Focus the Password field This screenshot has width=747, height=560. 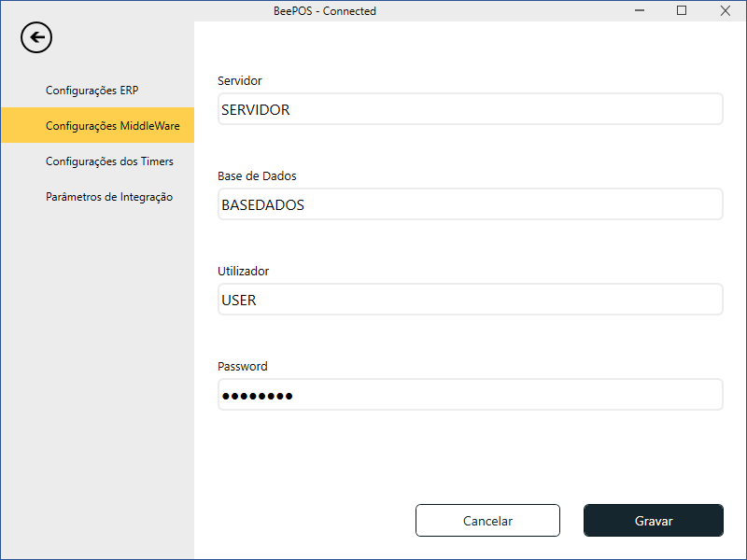click(x=470, y=395)
